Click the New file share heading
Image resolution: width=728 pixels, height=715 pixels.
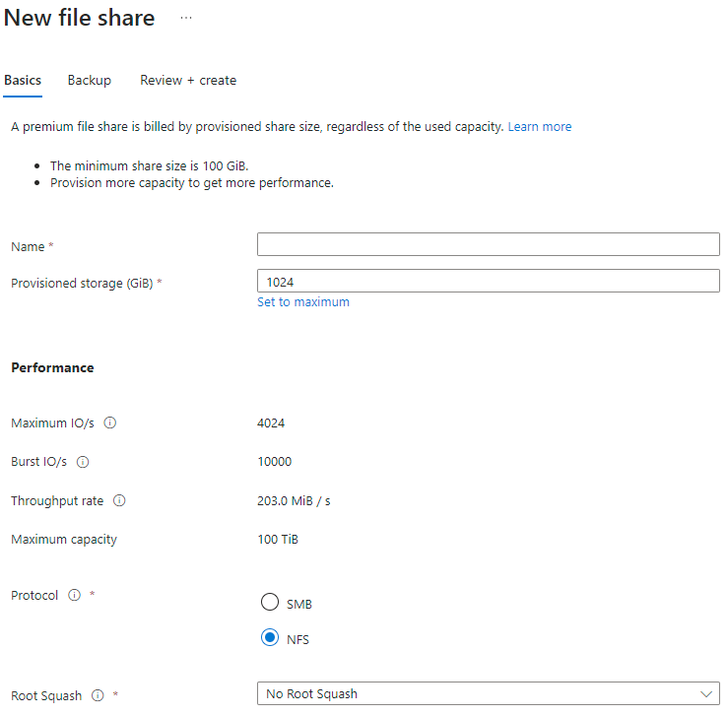pyautogui.click(x=80, y=18)
